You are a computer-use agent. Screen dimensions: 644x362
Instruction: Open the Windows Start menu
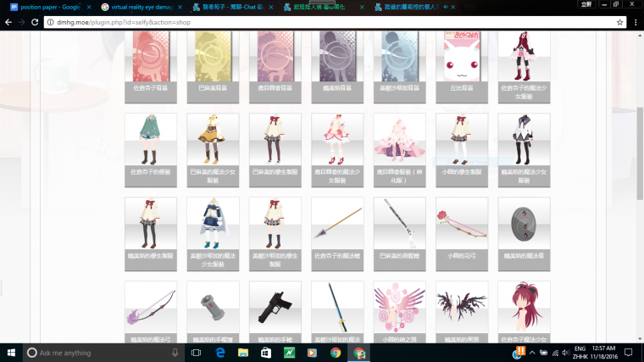11,353
